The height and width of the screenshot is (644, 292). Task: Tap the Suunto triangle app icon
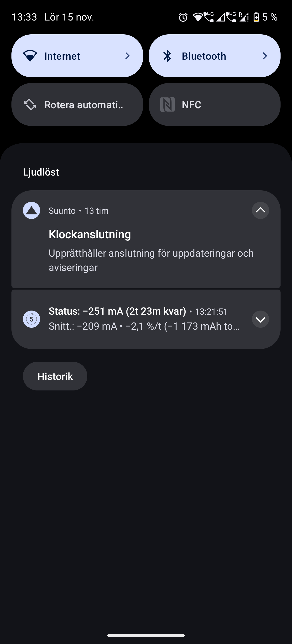click(31, 211)
